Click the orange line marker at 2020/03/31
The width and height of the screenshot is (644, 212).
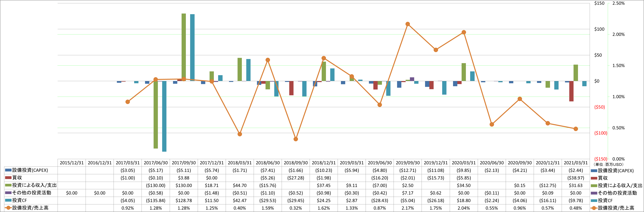coord(464,32)
